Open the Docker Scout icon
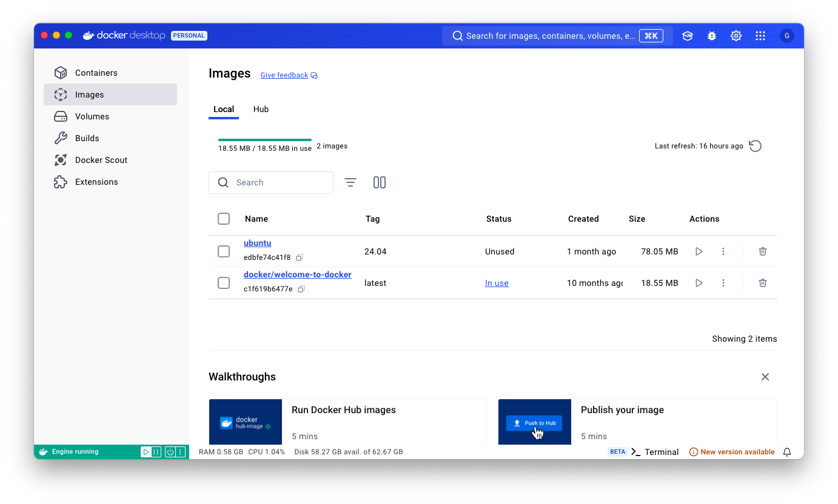838x504 pixels. [61, 160]
